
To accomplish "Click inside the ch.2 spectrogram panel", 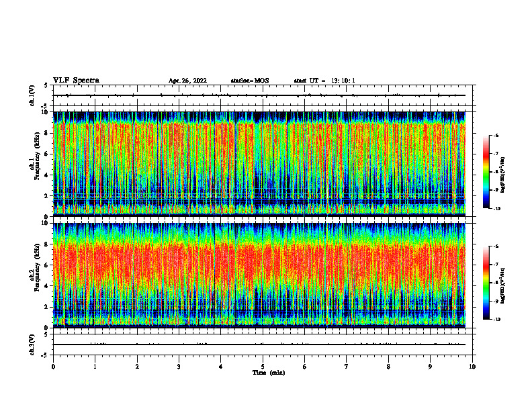I will (259, 275).
